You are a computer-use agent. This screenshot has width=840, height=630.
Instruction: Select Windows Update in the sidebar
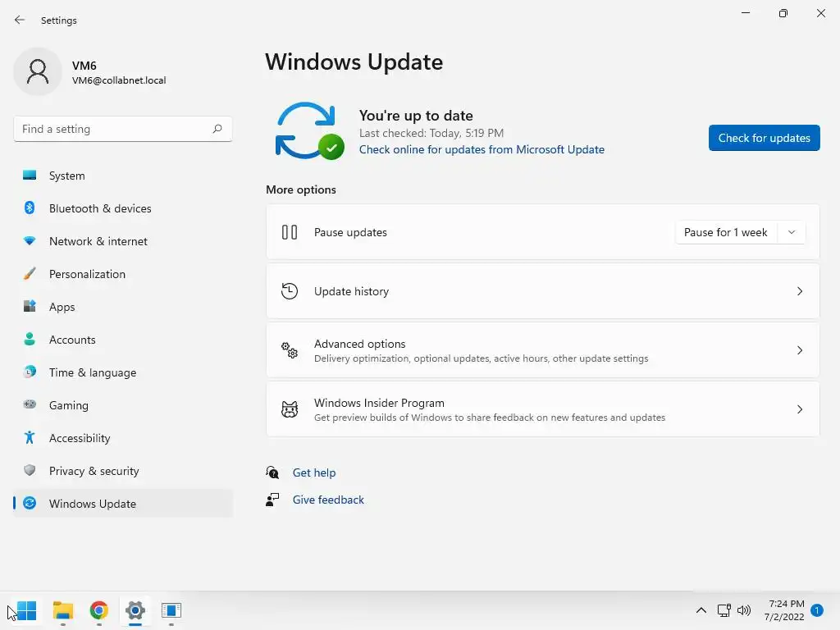(x=123, y=503)
